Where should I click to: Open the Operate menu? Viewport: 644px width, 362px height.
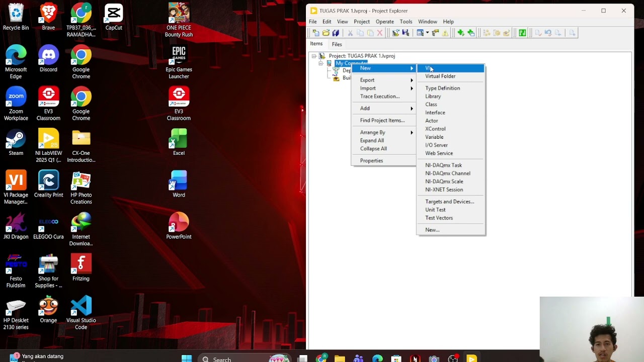(384, 22)
